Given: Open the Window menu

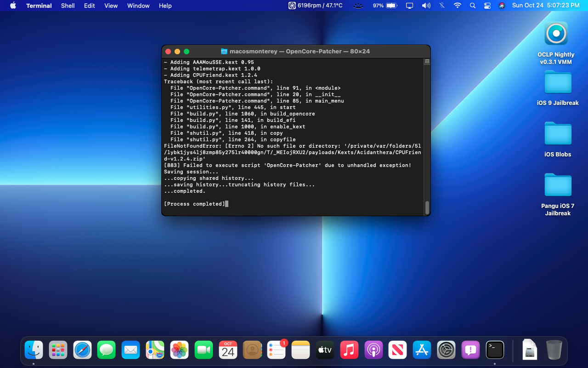Looking at the screenshot, I should click(138, 6).
